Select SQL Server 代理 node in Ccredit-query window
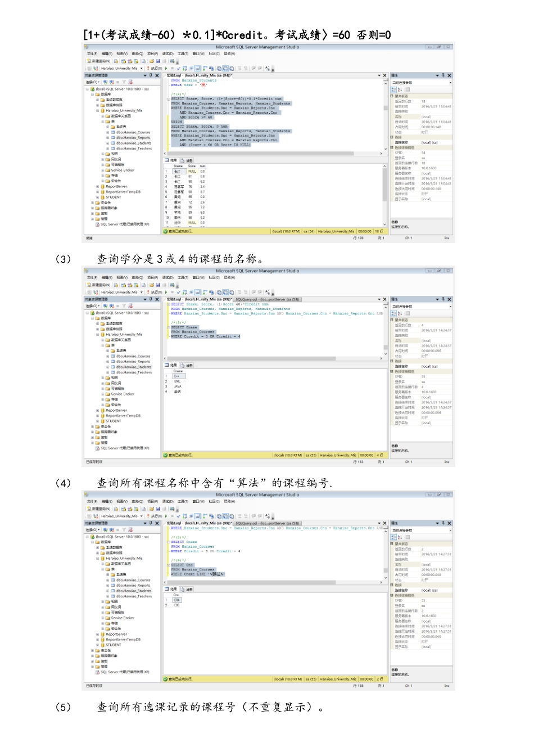The image size is (534, 756). pos(125,448)
